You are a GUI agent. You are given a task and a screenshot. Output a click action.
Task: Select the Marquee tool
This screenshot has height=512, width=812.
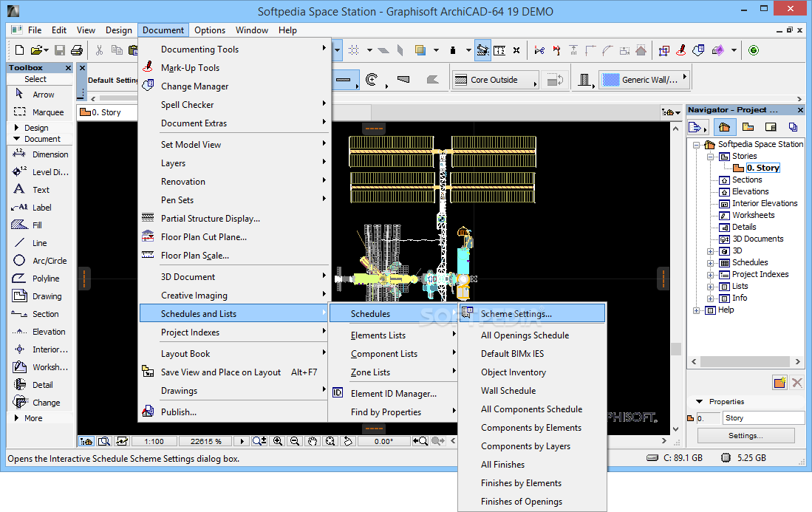pyautogui.click(x=39, y=112)
